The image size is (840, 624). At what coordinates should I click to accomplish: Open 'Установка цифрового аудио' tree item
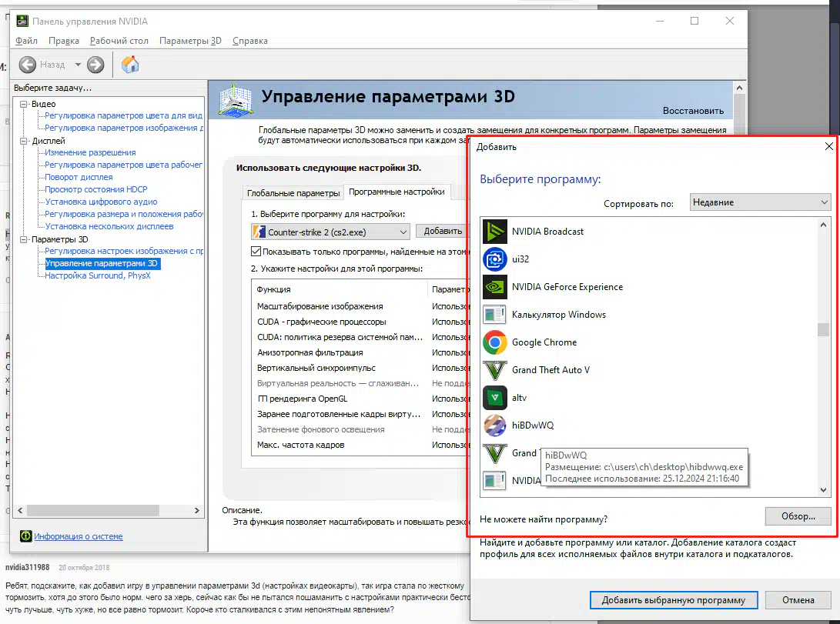[x=102, y=202]
